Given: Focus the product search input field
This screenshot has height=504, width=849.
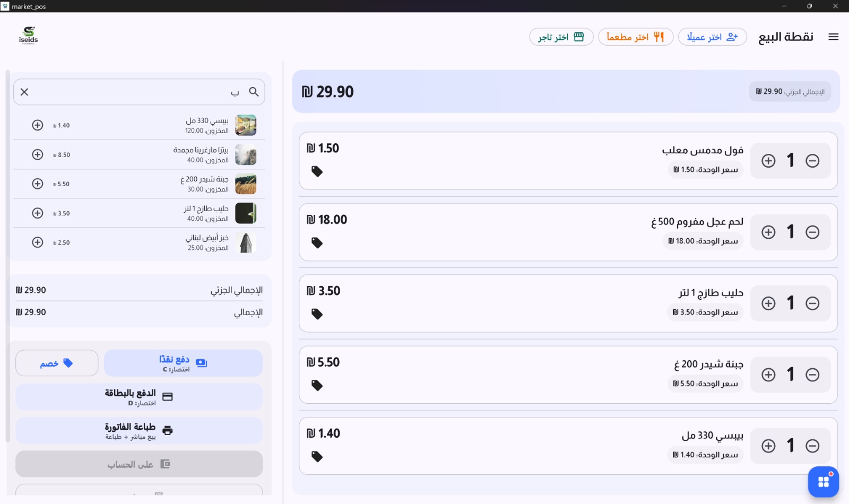Looking at the screenshot, I should click(139, 92).
